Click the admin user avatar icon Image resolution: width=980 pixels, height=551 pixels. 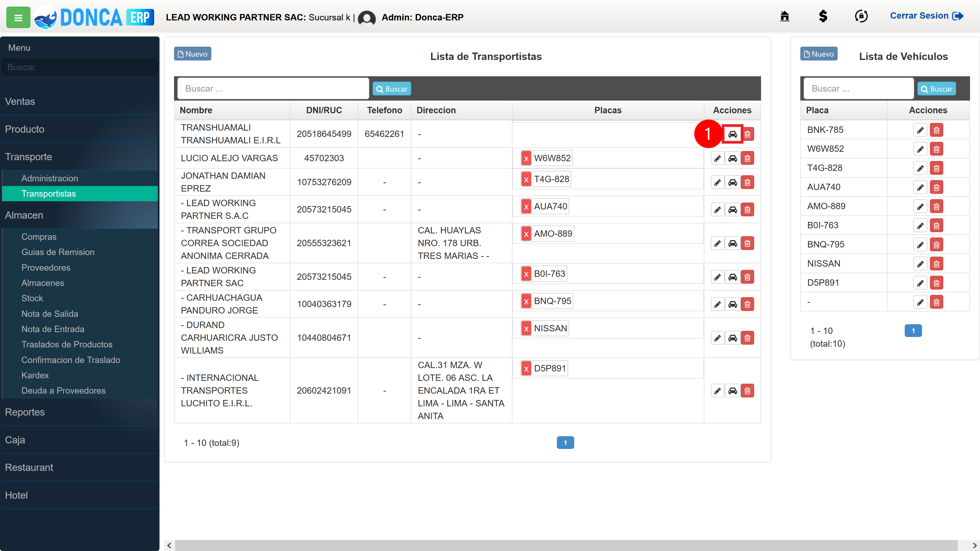pos(367,18)
